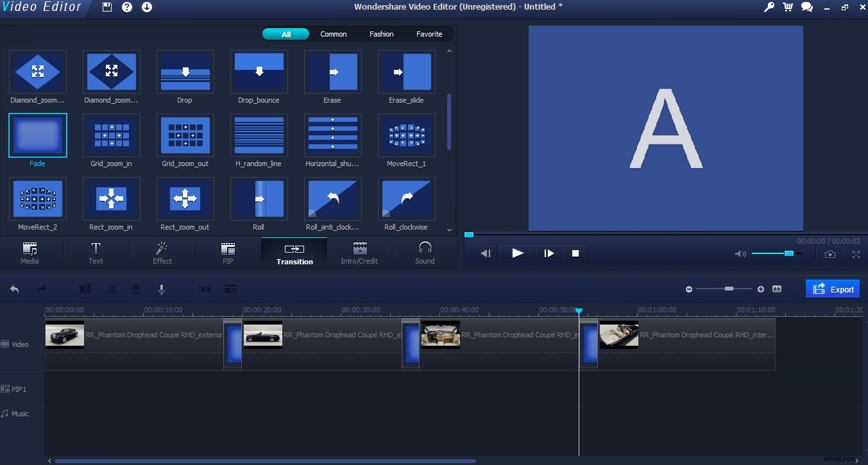Image resolution: width=868 pixels, height=465 pixels.
Task: Click the voice-over microphone icon
Action: click(162, 289)
